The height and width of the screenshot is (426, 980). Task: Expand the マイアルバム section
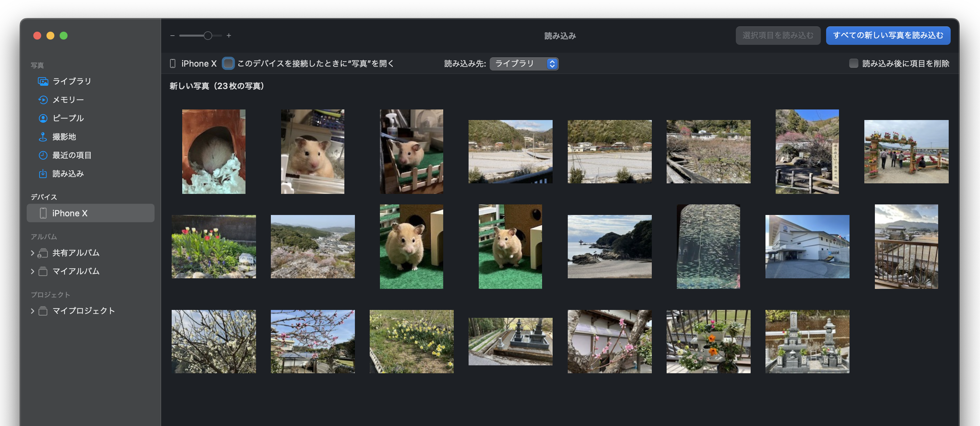coord(32,271)
